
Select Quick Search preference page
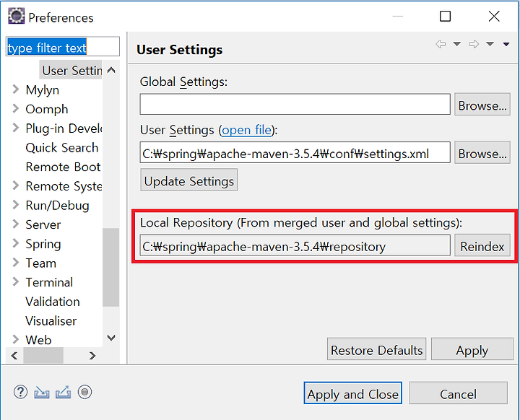click(62, 147)
